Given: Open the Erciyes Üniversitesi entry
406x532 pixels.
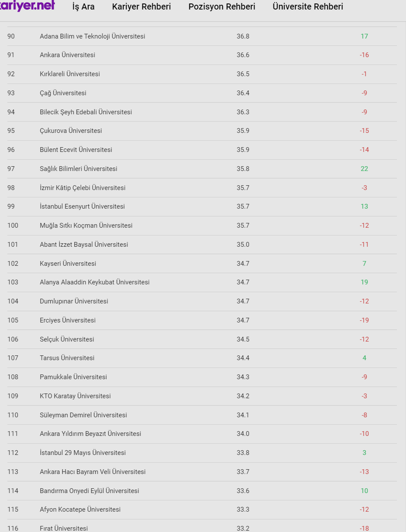Looking at the screenshot, I should coord(68,320).
